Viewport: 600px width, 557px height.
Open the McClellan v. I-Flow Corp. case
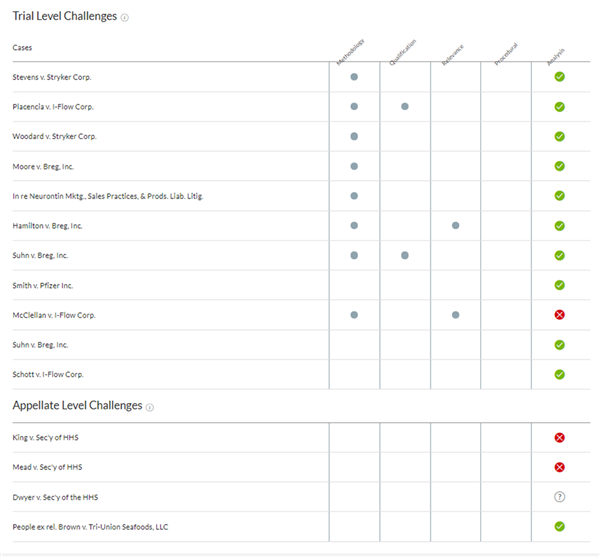point(54,315)
